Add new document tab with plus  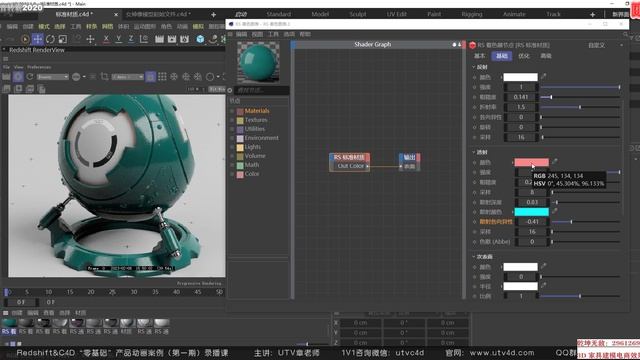(213, 15)
